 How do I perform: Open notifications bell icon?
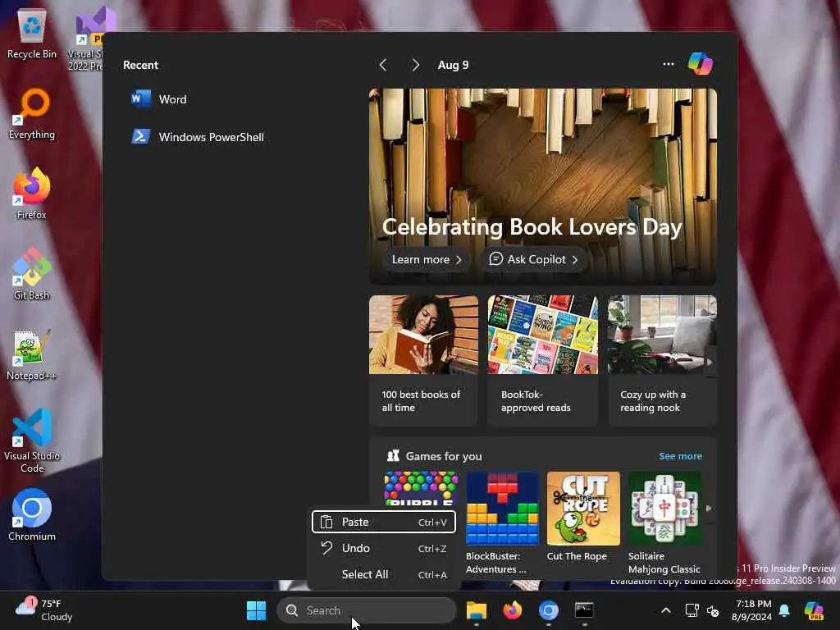pos(784,610)
